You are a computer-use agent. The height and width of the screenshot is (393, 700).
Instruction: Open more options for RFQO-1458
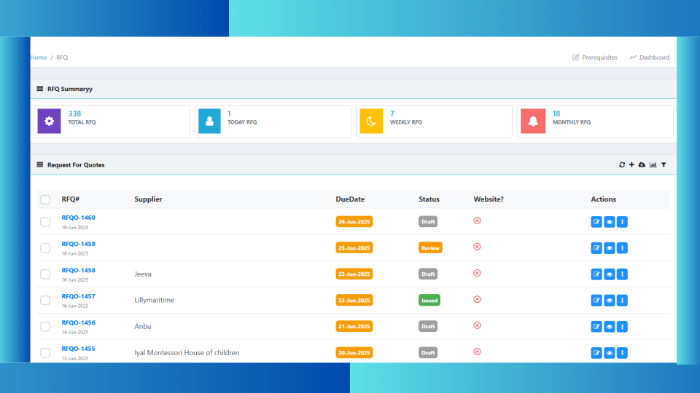[622, 274]
